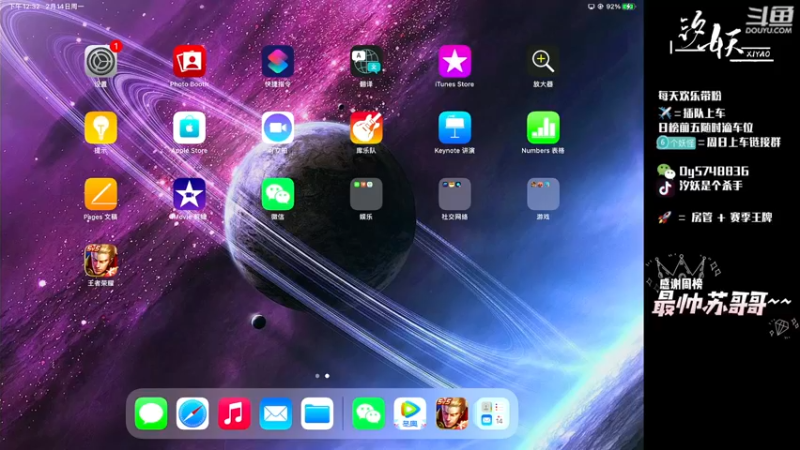This screenshot has width=800, height=450.
Task: Open the Shortcuts app
Action: tap(278, 61)
